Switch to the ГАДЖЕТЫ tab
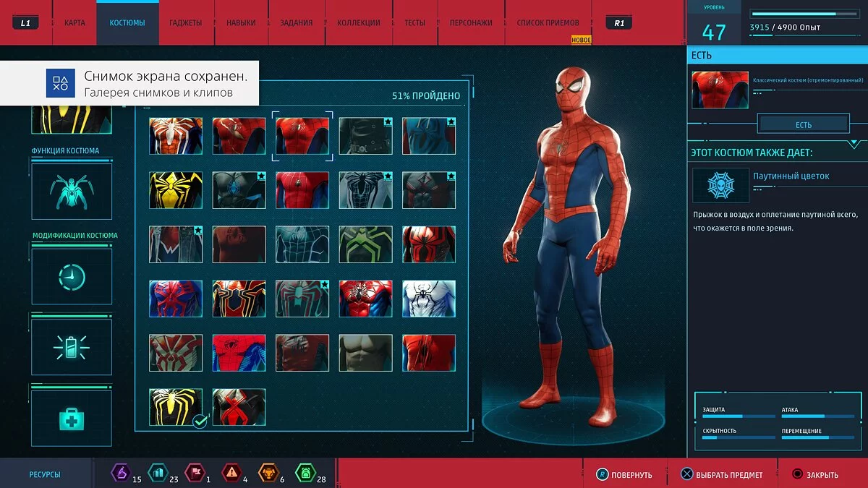The height and width of the screenshot is (488, 868). pos(186,22)
